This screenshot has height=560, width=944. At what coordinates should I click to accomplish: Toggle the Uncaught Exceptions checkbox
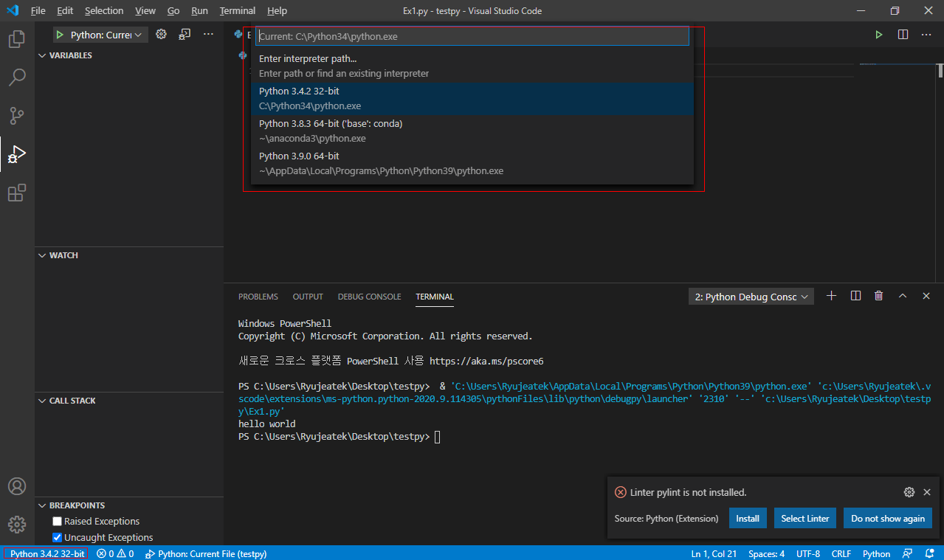click(58, 538)
